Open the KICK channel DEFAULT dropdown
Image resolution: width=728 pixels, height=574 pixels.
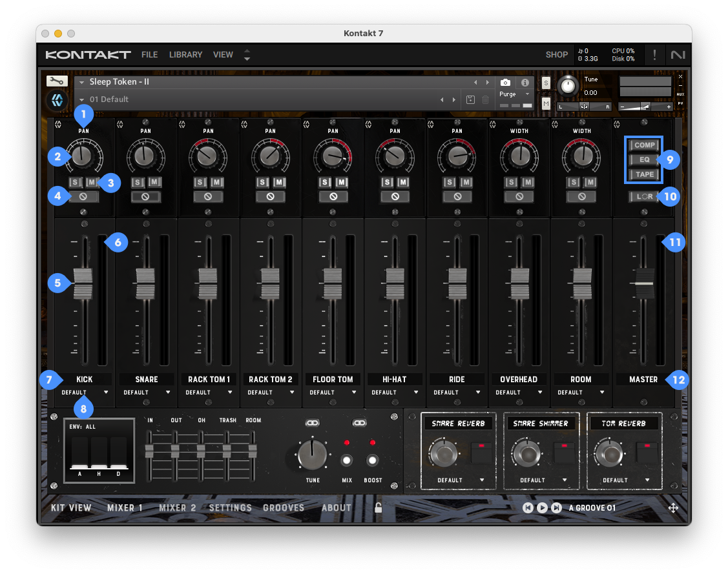[85, 393]
